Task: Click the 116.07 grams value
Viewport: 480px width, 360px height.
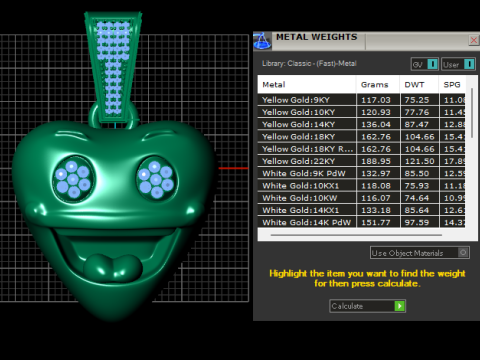Action: (x=376, y=198)
